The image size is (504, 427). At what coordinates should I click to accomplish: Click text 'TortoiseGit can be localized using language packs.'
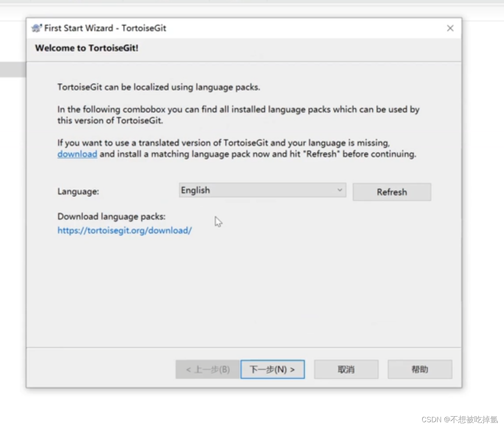[x=158, y=87]
